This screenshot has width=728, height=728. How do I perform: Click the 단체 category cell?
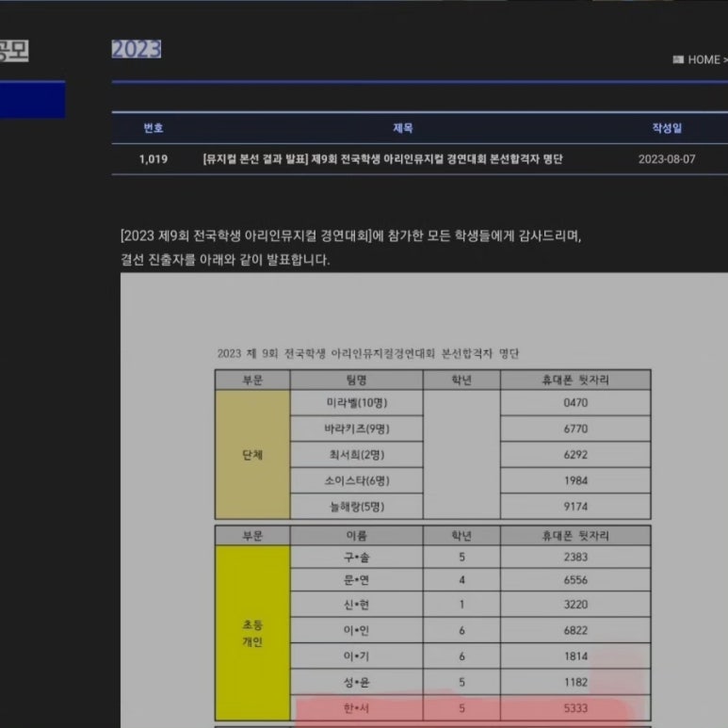[252, 455]
